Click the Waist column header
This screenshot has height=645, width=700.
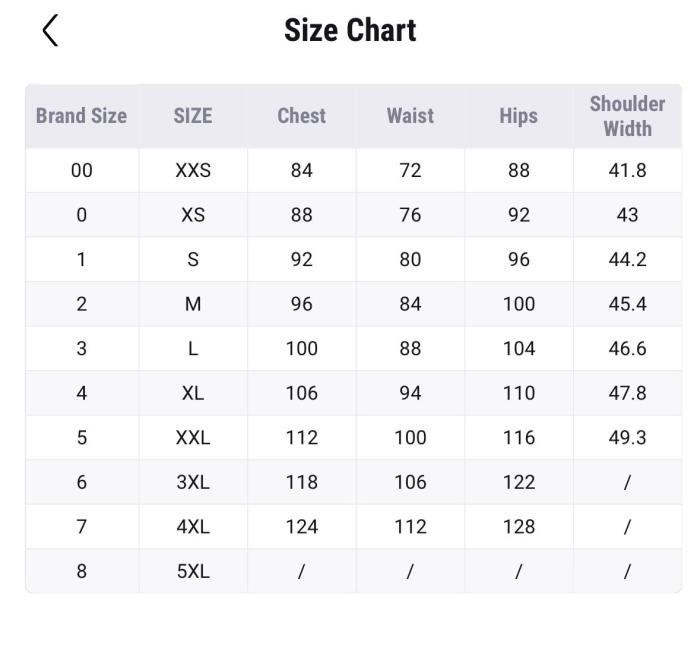coord(410,116)
